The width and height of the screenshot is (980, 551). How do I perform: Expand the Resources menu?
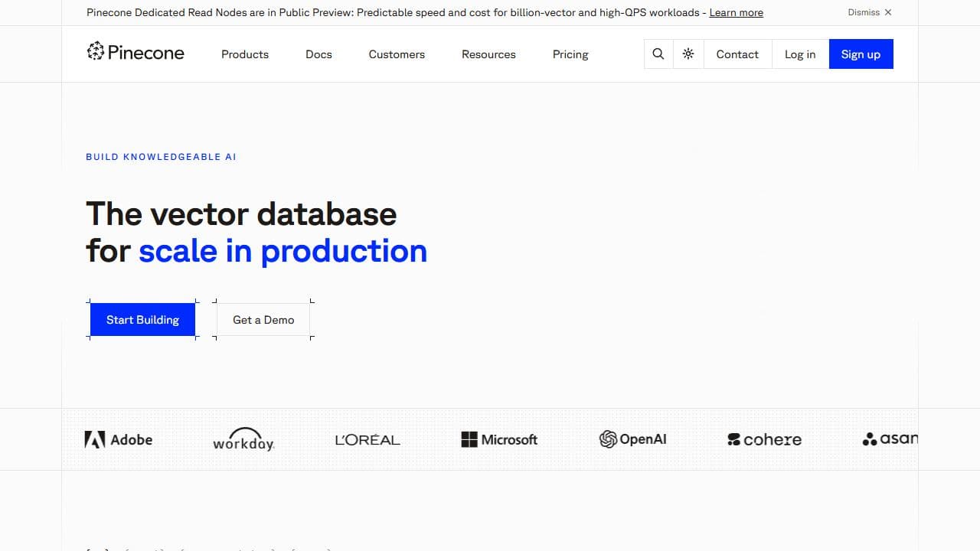click(488, 54)
